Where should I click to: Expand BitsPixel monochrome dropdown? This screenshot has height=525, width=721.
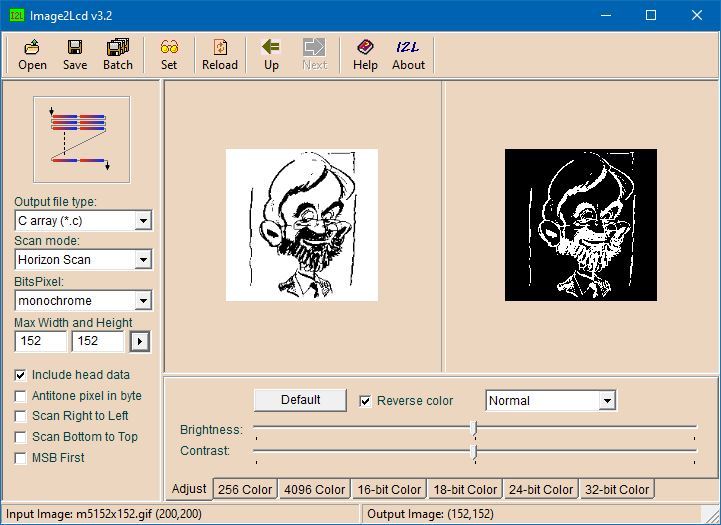click(x=143, y=301)
